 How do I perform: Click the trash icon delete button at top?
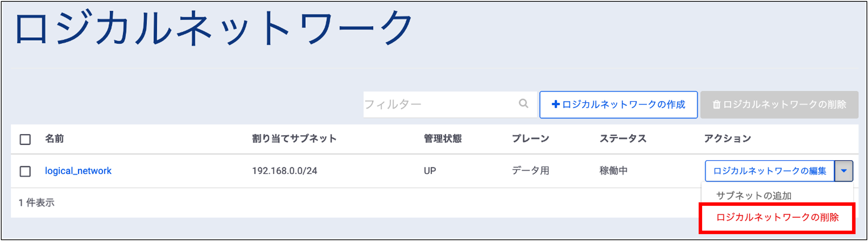click(x=779, y=104)
